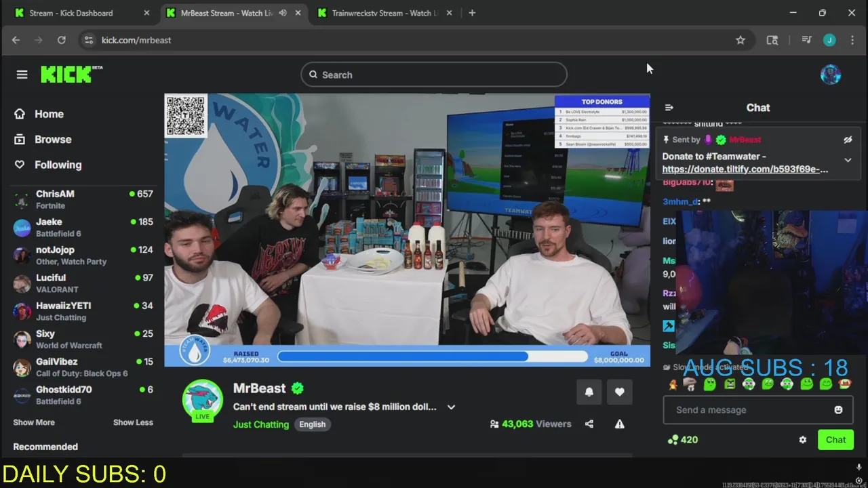Click the Teamwater fundraising progress bar
Screen dimensions: 868x488
coord(432,357)
